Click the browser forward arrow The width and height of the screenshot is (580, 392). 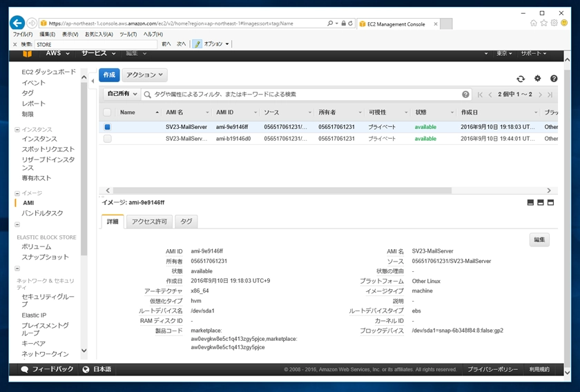pos(32,23)
